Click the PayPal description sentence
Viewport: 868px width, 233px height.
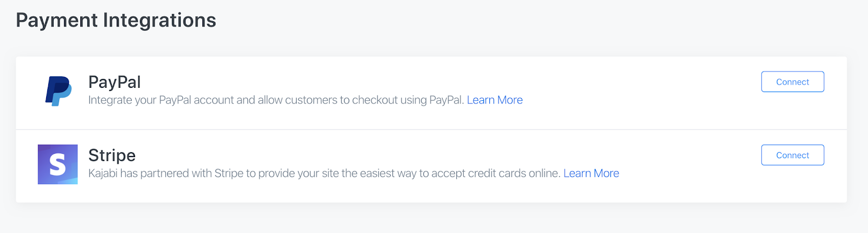276,100
